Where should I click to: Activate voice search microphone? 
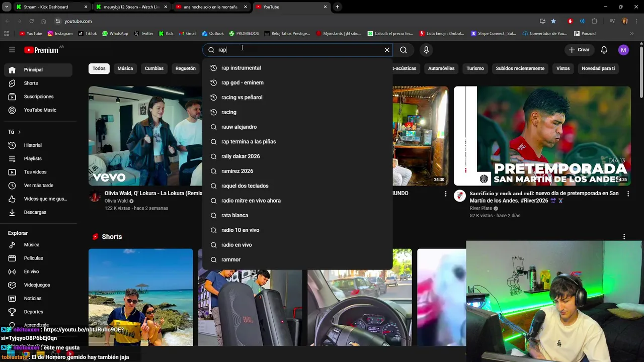click(x=426, y=50)
